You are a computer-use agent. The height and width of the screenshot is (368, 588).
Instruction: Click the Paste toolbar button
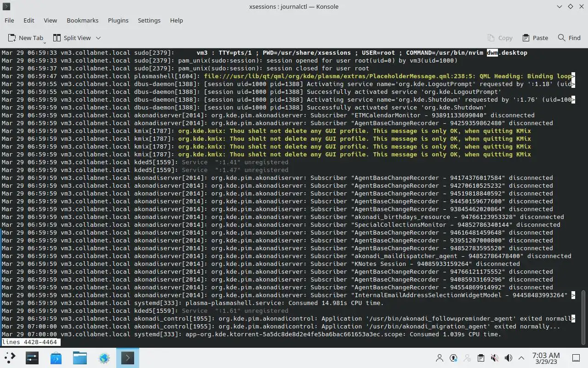[535, 38]
